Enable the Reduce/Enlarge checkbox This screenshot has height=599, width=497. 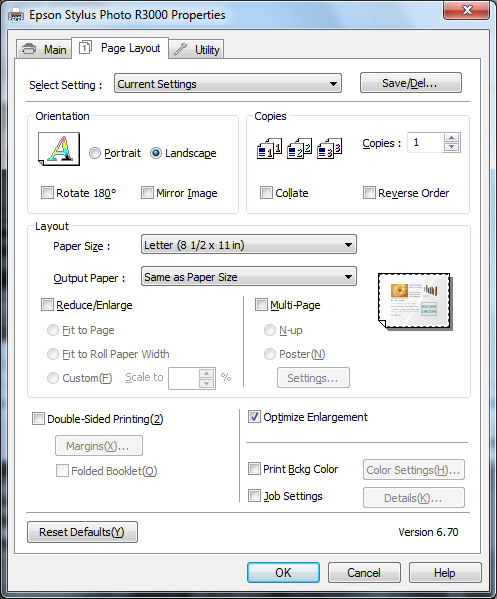[x=47, y=305]
